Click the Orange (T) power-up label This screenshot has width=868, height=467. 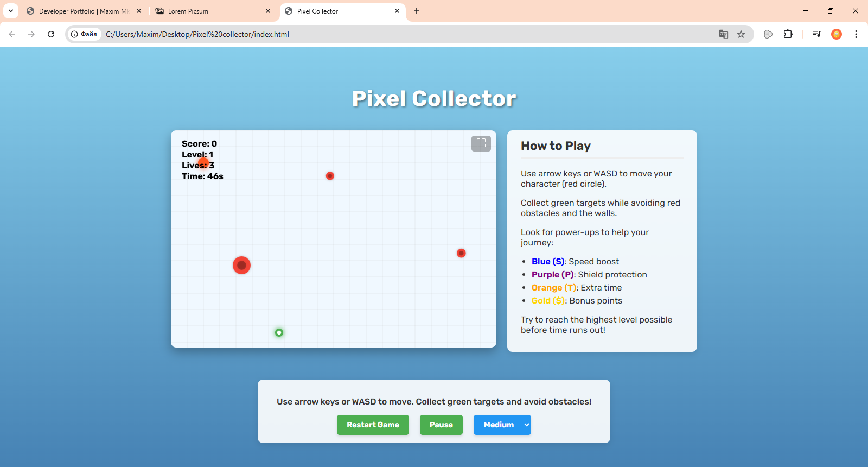(x=554, y=288)
